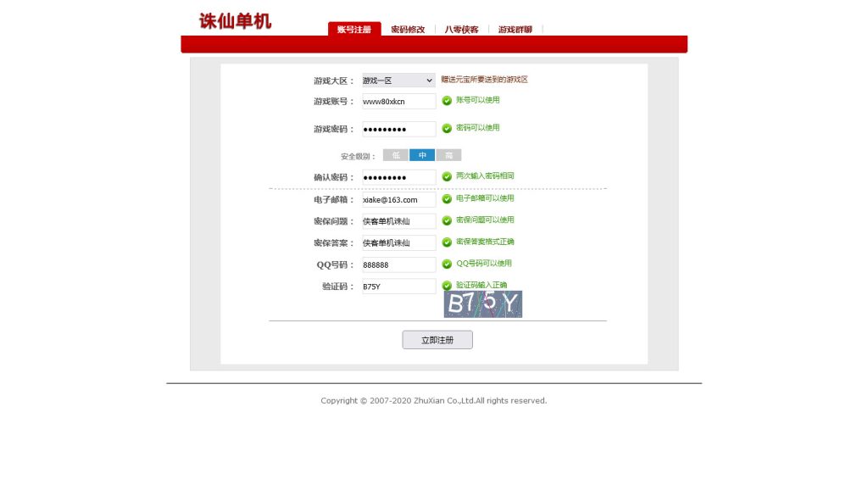Screen dimensions: 868x501
Task: Click the green check icon beside 密码可以使用
Action: click(x=447, y=129)
